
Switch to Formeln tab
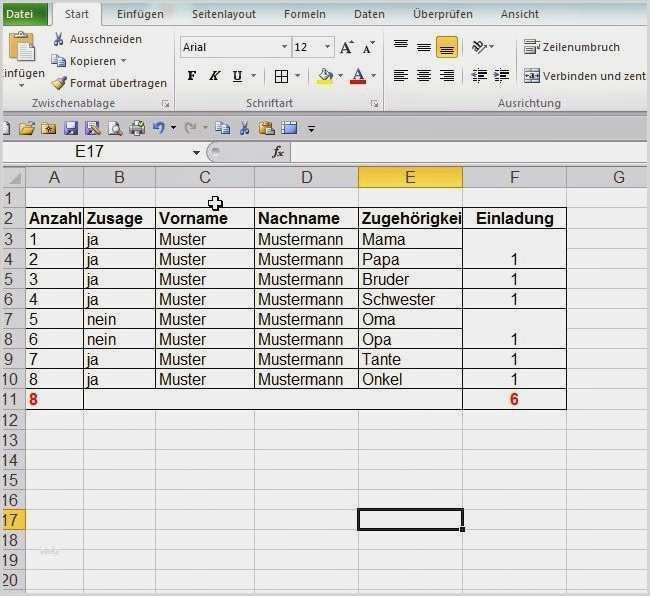(305, 14)
